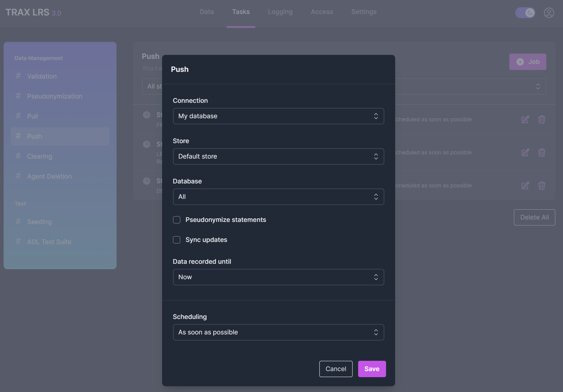Delete the third push job via trash icon
Screen dimensions: 563x392
(541, 186)
